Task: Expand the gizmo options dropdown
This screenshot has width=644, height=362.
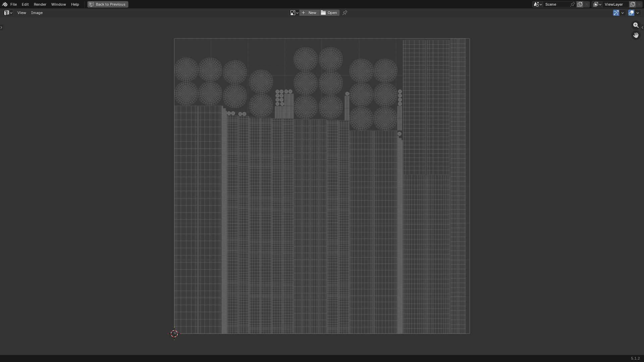Action: point(623,13)
